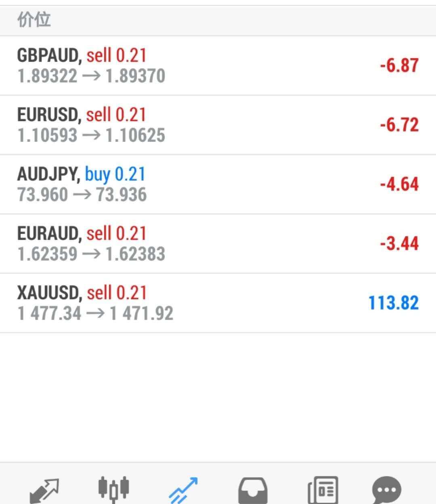
Task: Tap the -3.44 loss figure
Action: point(399,244)
